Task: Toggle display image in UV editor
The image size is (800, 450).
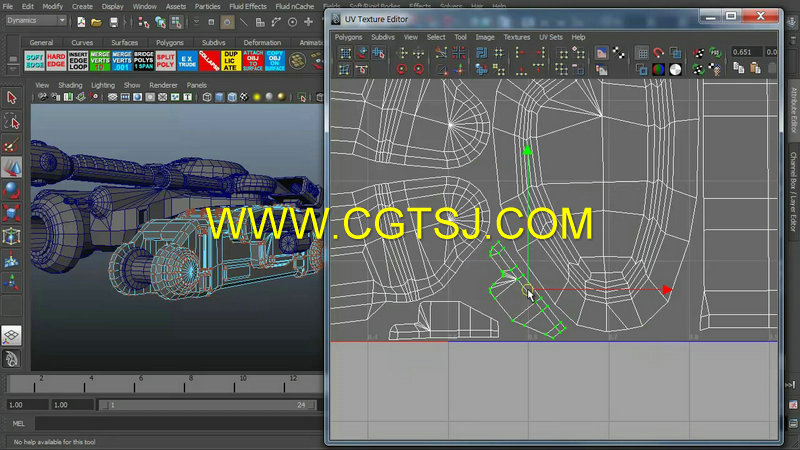Action: pos(602,53)
